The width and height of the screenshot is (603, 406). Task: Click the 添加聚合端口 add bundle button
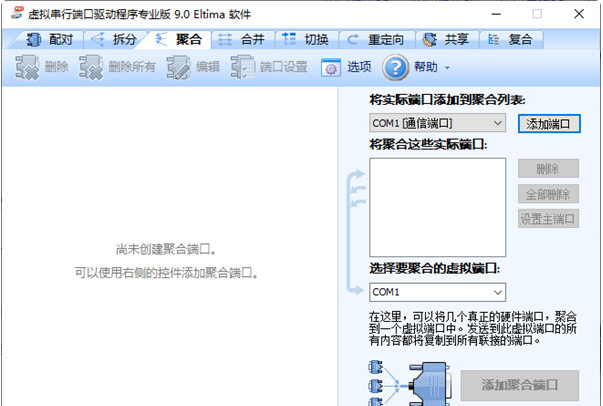point(519,385)
